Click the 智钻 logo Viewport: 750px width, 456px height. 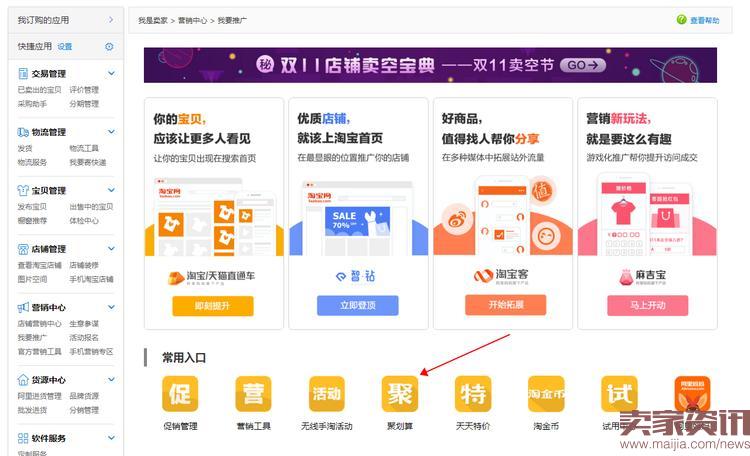pyautogui.click(x=356, y=276)
